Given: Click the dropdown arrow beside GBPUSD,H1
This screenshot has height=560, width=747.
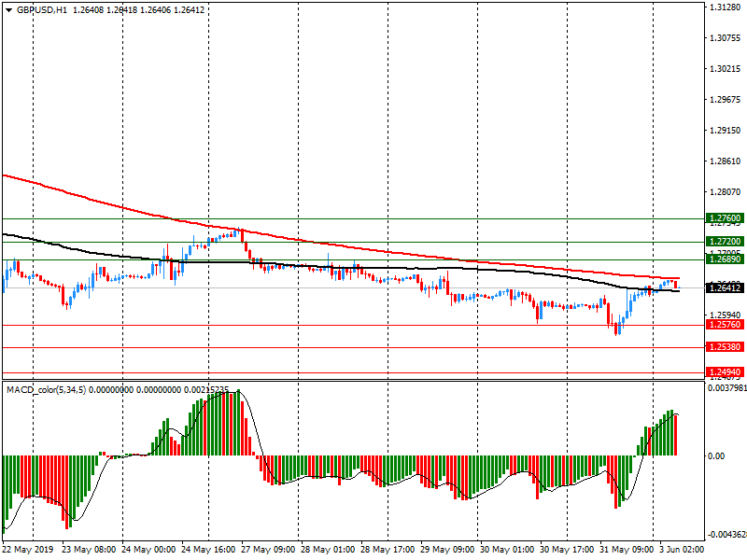Looking at the screenshot, I should point(8,10).
